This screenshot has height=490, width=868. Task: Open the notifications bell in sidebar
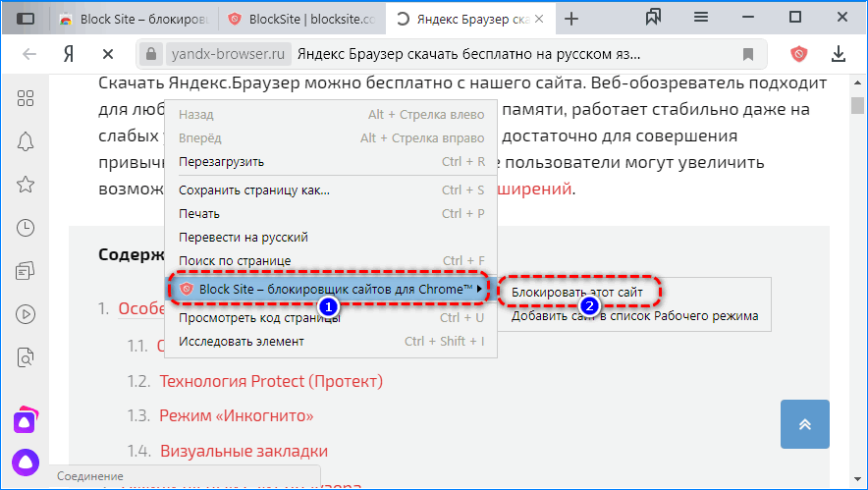pyautogui.click(x=27, y=140)
